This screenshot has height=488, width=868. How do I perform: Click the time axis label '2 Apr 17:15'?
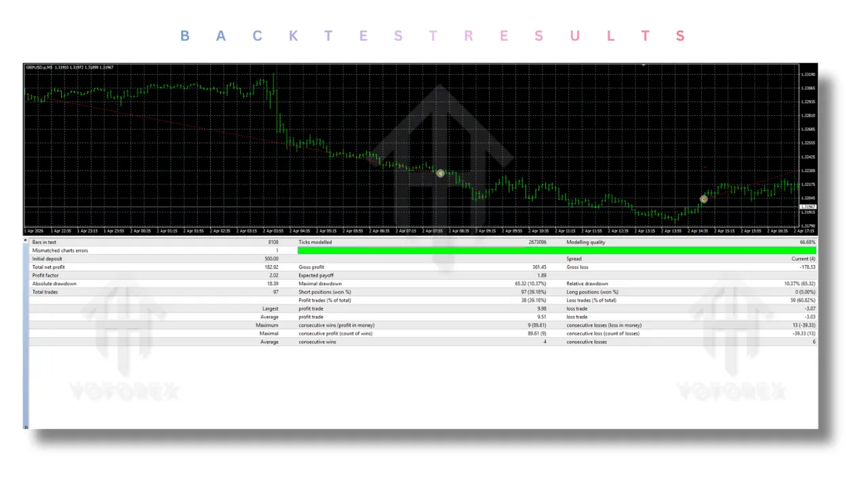coord(804,231)
